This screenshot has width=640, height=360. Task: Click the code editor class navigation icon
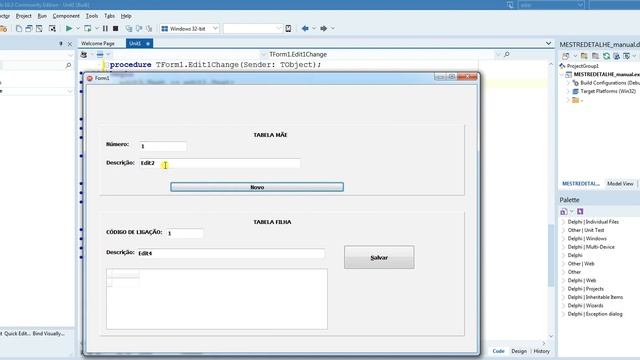(x=84, y=54)
